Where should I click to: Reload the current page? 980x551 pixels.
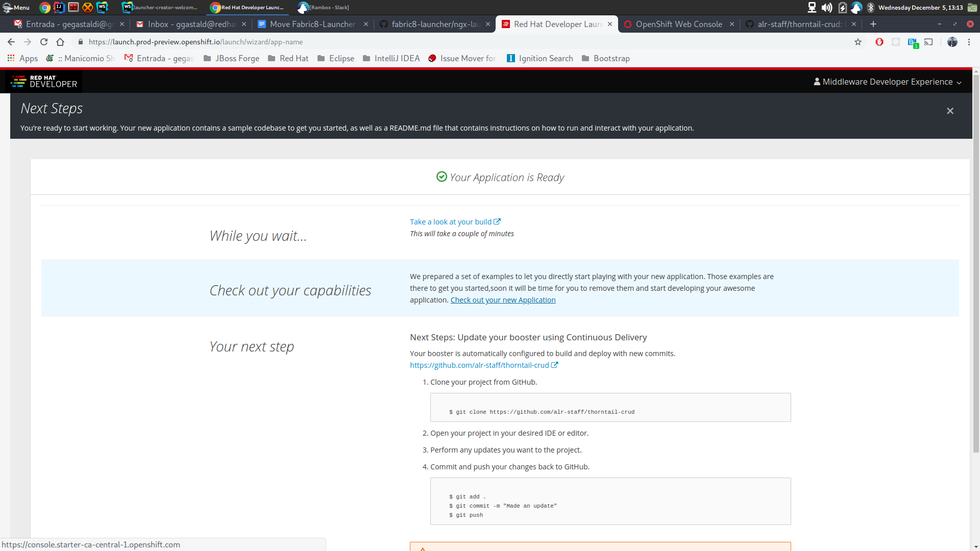tap(43, 42)
